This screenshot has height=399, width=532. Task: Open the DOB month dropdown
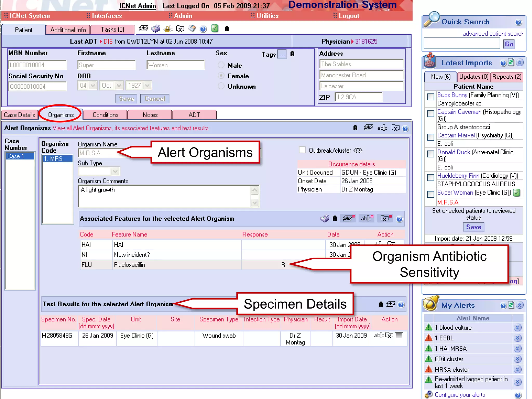coord(119,85)
